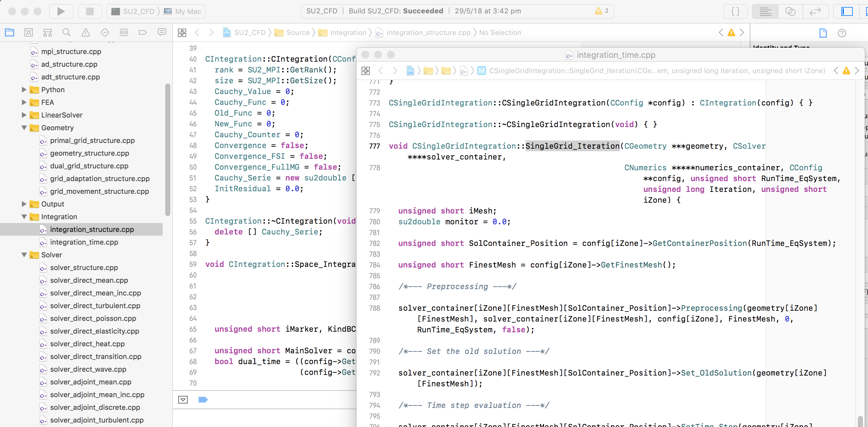Screen dimensions: 868x427
Task: Select the grid/tile view icon
Action: pyautogui.click(x=181, y=32)
